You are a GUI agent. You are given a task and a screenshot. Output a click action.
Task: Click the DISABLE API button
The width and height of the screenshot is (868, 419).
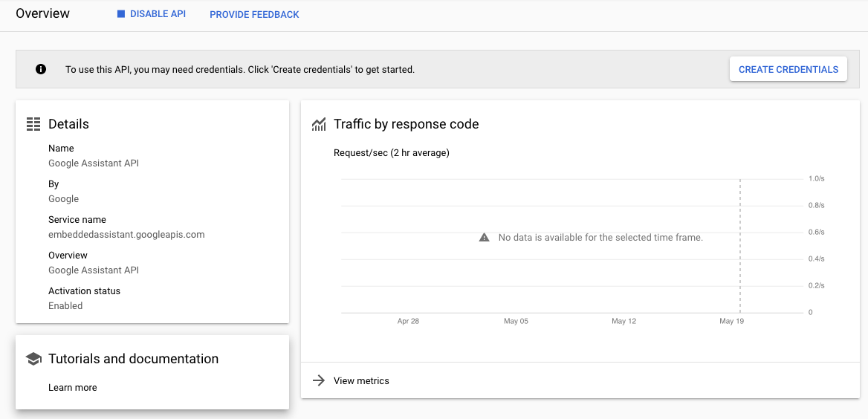[152, 14]
